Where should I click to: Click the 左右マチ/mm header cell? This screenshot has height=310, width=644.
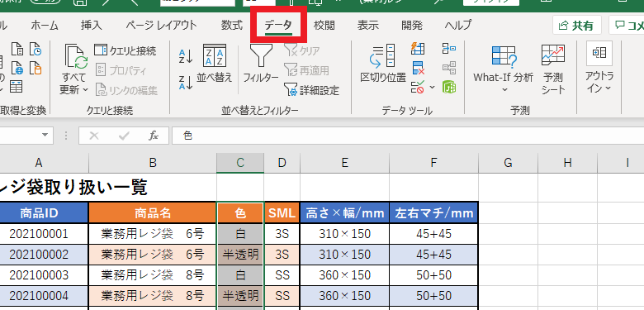tap(434, 212)
